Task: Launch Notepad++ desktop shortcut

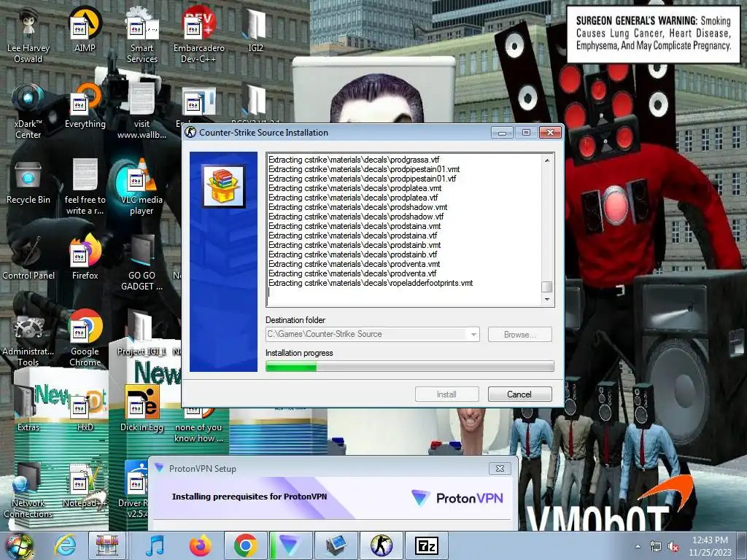Action: (x=85, y=486)
